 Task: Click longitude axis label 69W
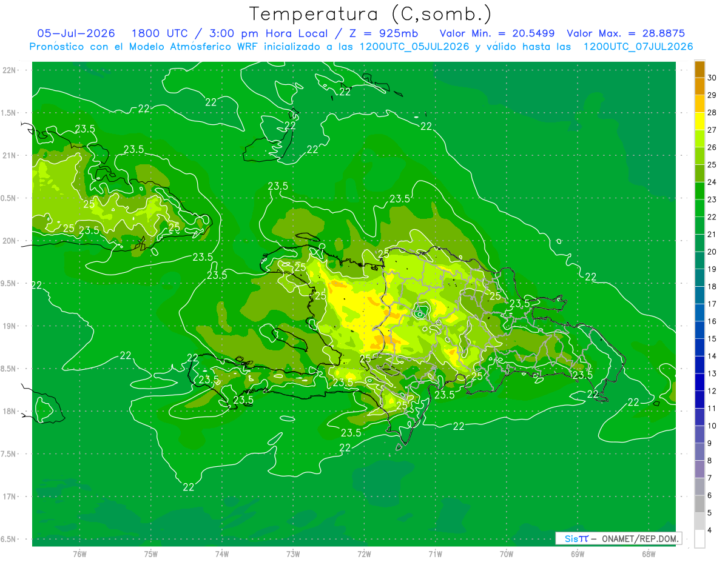[x=577, y=554]
